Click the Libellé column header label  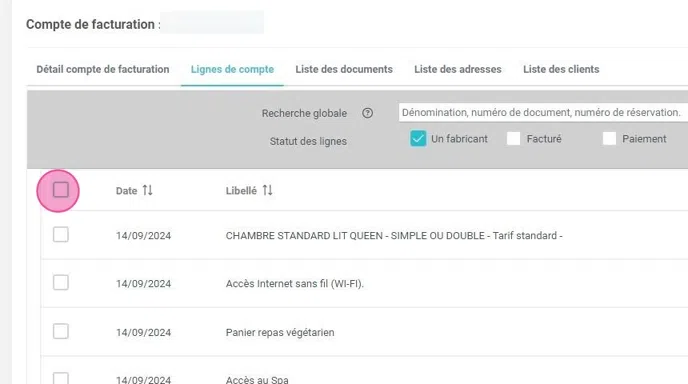241,191
